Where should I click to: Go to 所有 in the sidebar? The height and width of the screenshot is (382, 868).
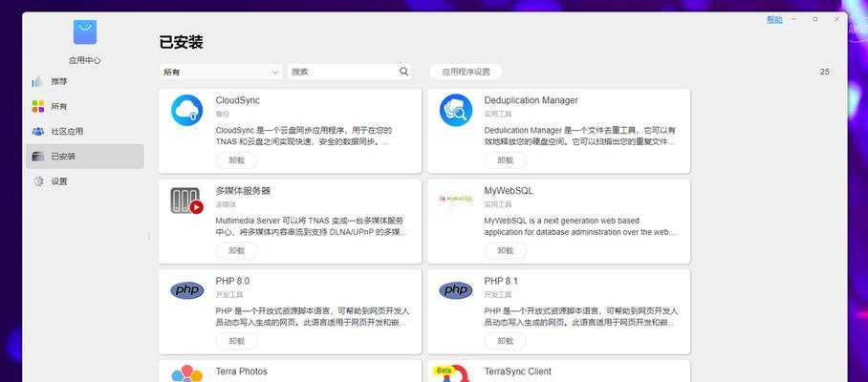tap(85, 106)
